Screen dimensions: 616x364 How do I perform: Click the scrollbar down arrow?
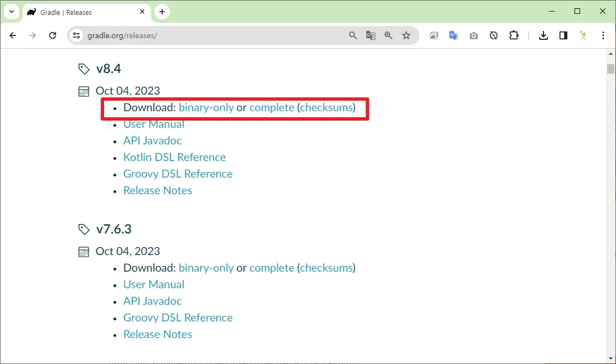pos(610,358)
